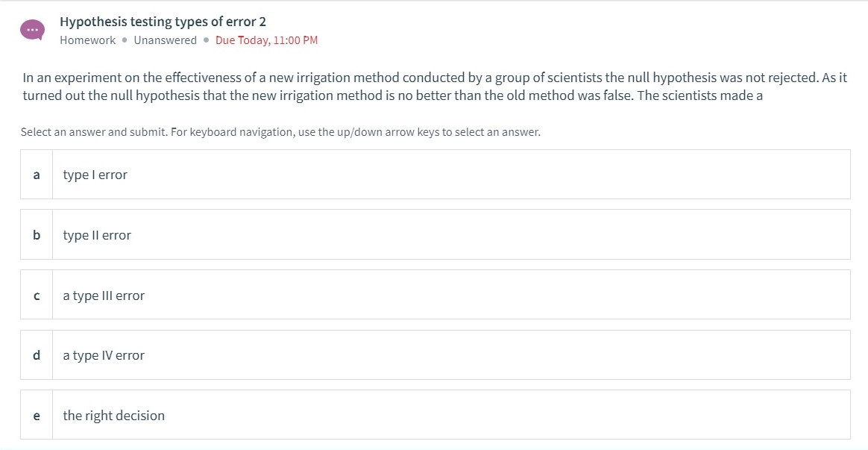Click the letter box a
This screenshot has height=450, width=868.
36,174
